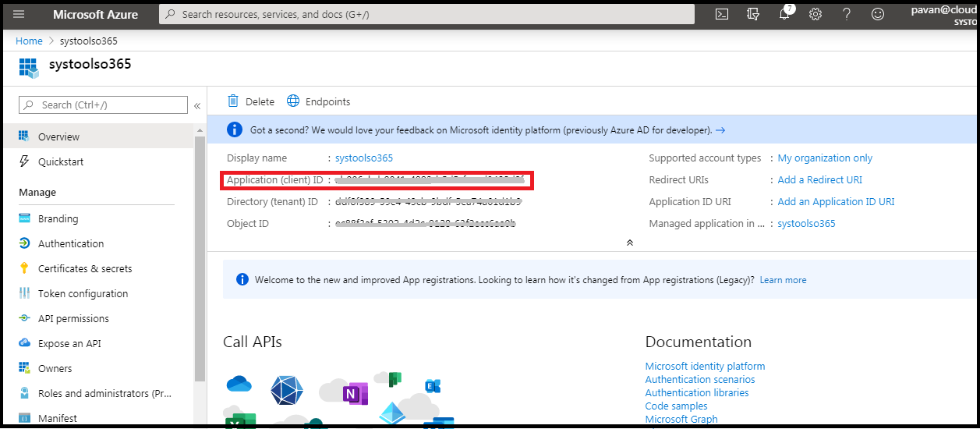The image size is (980, 429).
Task: Click the Endpoints globe icon
Action: coord(293,101)
